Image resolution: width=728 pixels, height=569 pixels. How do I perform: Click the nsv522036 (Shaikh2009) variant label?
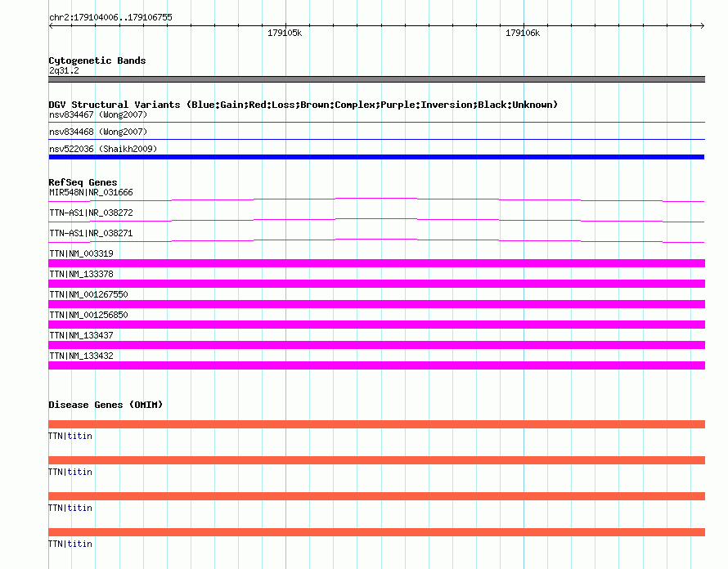coord(103,149)
